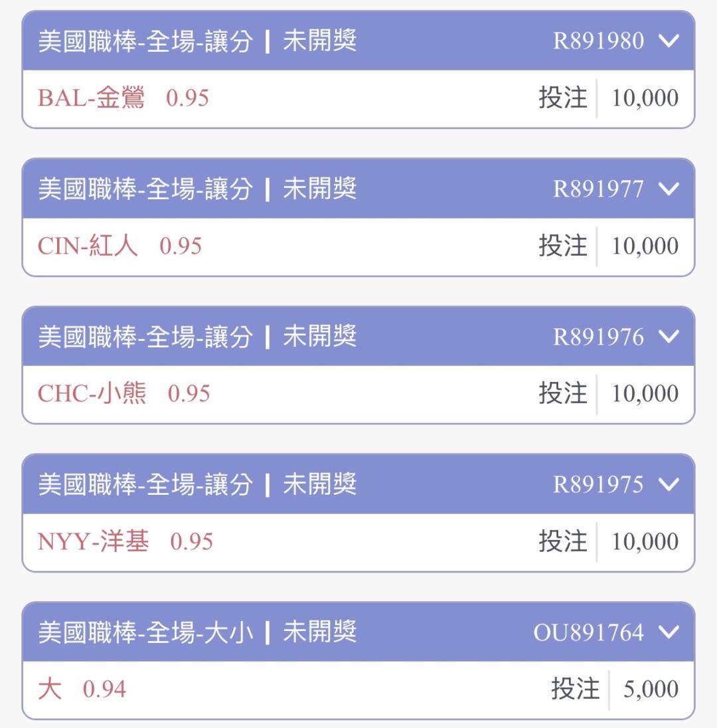Click the NYY-洋基 0.95 selection
The height and width of the screenshot is (728, 717).
(125, 542)
